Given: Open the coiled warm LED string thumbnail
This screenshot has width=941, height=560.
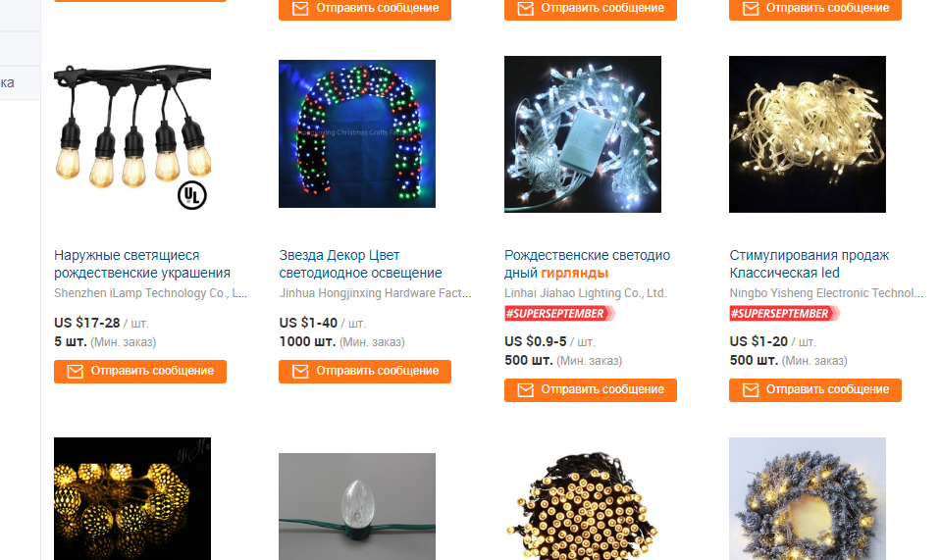Looking at the screenshot, I should click(583, 504).
